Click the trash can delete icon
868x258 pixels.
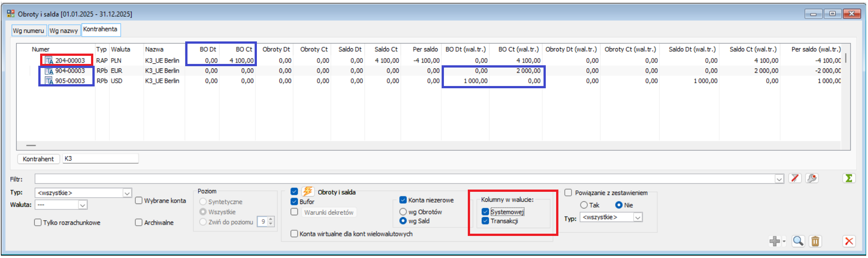[815, 241]
